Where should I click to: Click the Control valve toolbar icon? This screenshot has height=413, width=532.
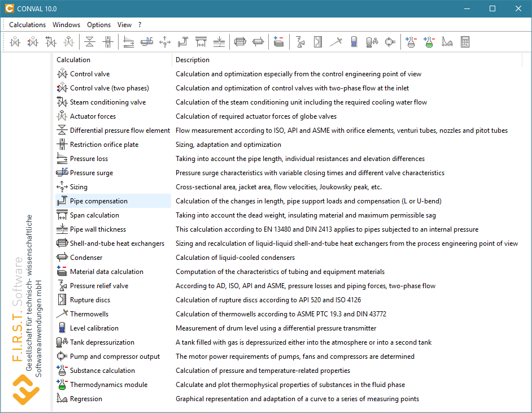click(15, 42)
